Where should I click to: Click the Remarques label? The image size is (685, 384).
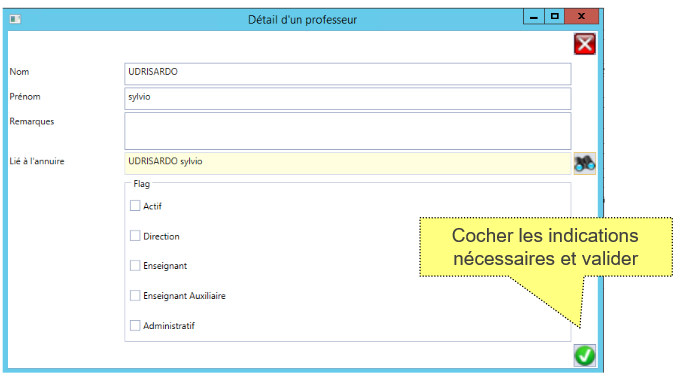pyautogui.click(x=32, y=121)
